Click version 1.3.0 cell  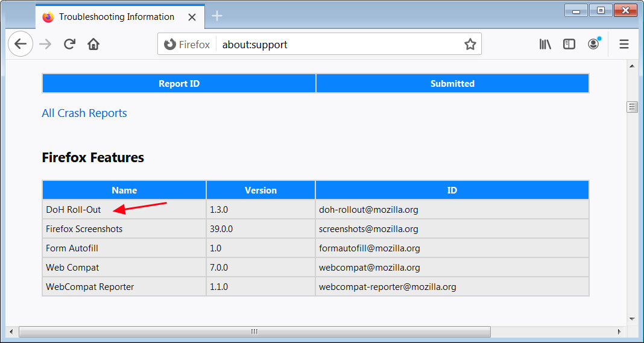click(261, 210)
